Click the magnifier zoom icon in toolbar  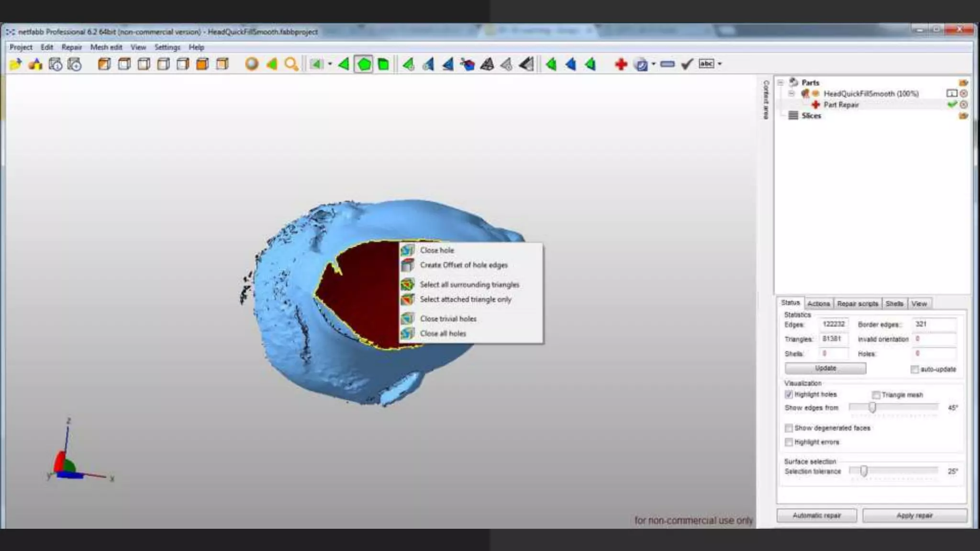291,64
